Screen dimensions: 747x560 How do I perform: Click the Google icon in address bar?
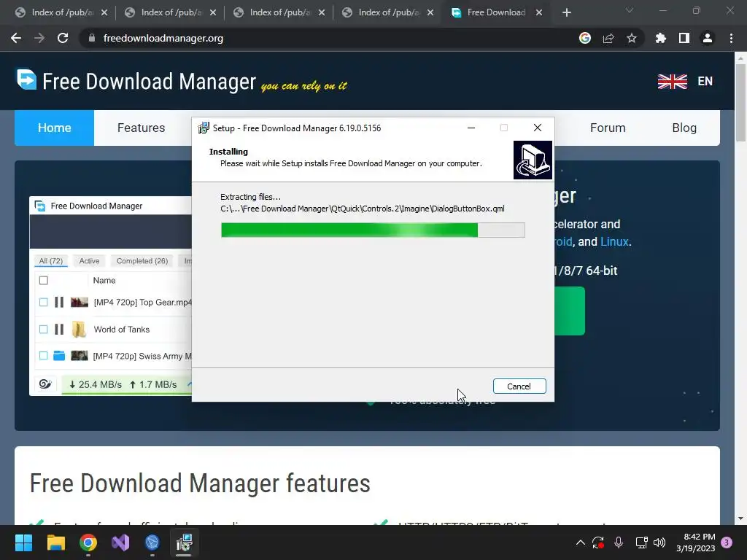point(585,38)
